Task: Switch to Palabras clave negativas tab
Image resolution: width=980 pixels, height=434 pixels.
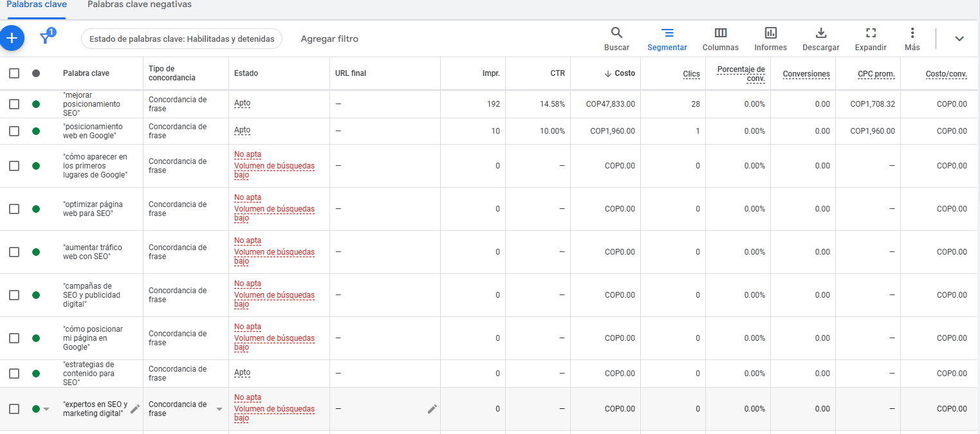Action: point(139,5)
